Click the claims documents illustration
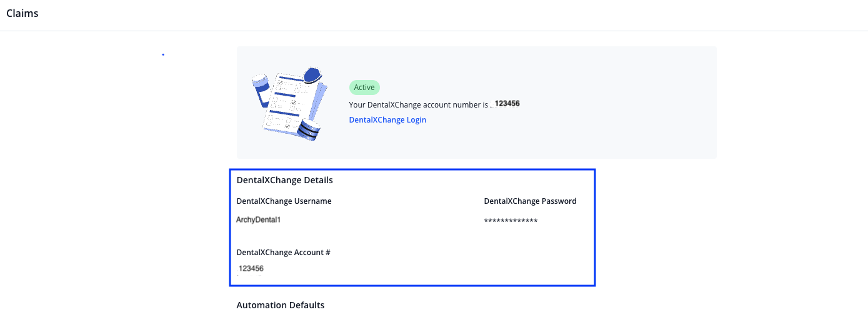 pos(289,104)
